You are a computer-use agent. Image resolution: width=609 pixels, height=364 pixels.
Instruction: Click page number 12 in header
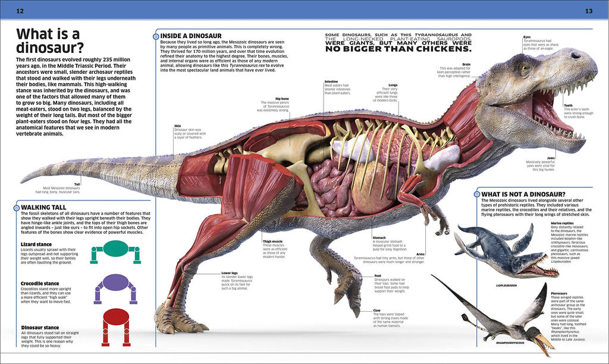pos(20,11)
